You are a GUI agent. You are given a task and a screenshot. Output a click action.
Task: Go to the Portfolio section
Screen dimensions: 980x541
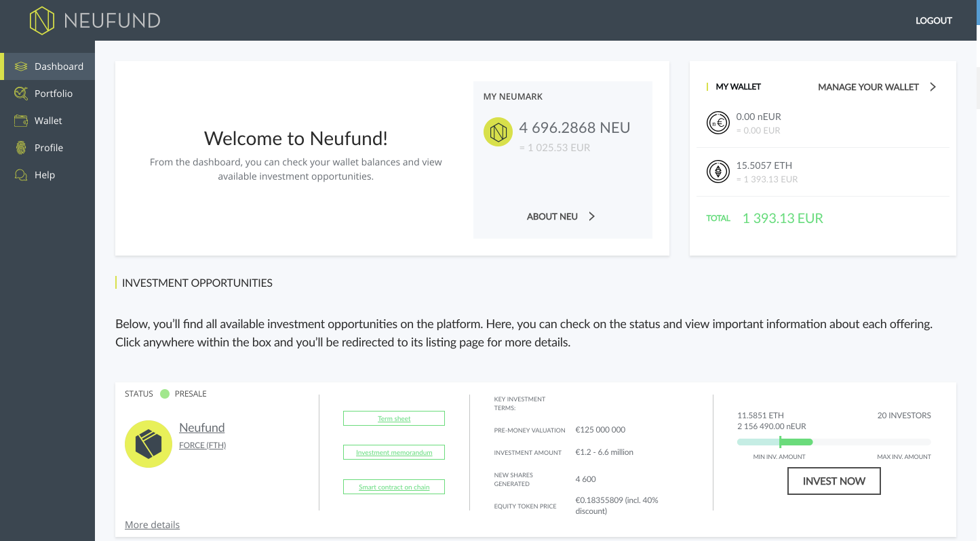[47, 94]
